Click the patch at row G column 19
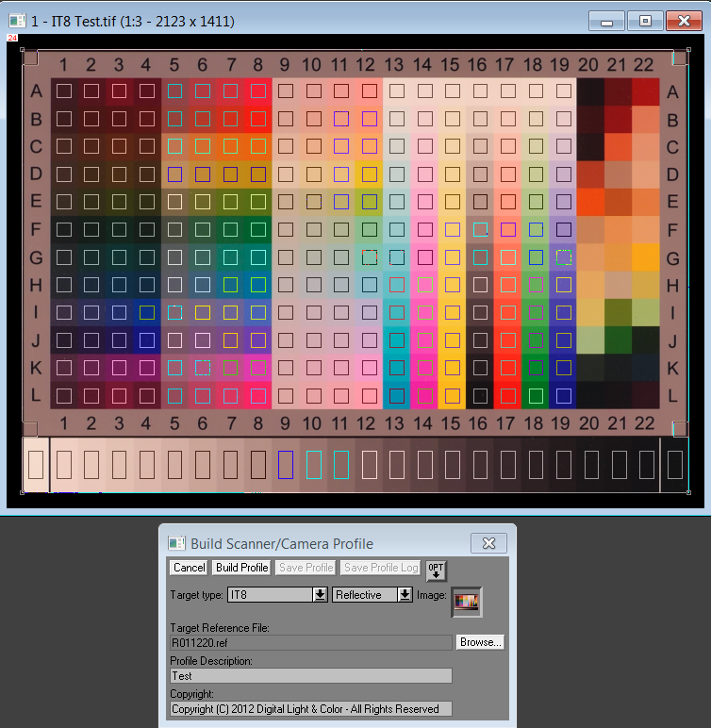The height and width of the screenshot is (728, 711). [563, 257]
